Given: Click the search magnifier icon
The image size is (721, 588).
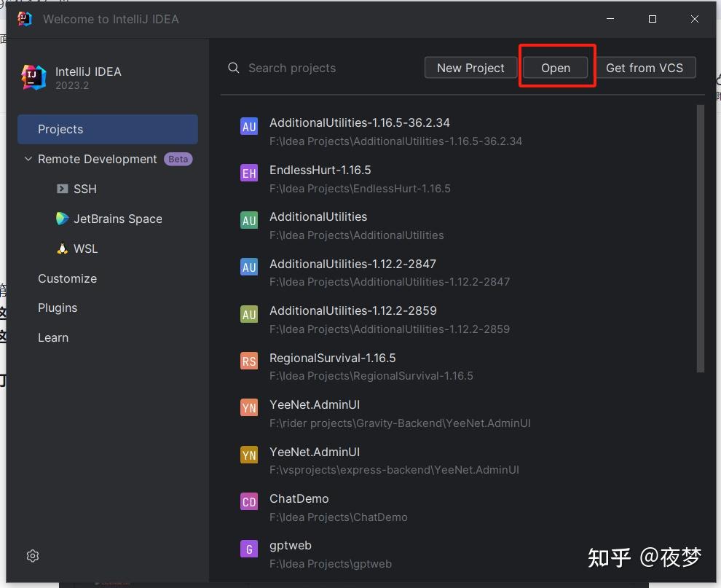Looking at the screenshot, I should click(x=233, y=67).
